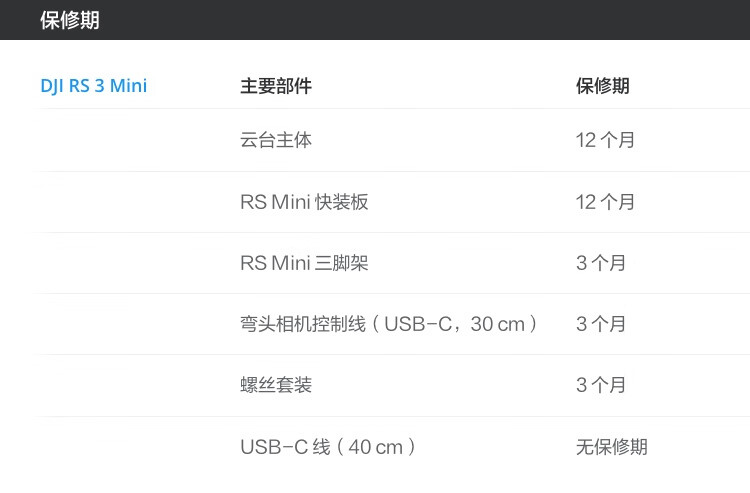Viewport: 750px width, 493px height.
Task: Click 3 个月 warranty beside RS Mini 三脚架
Action: click(601, 263)
